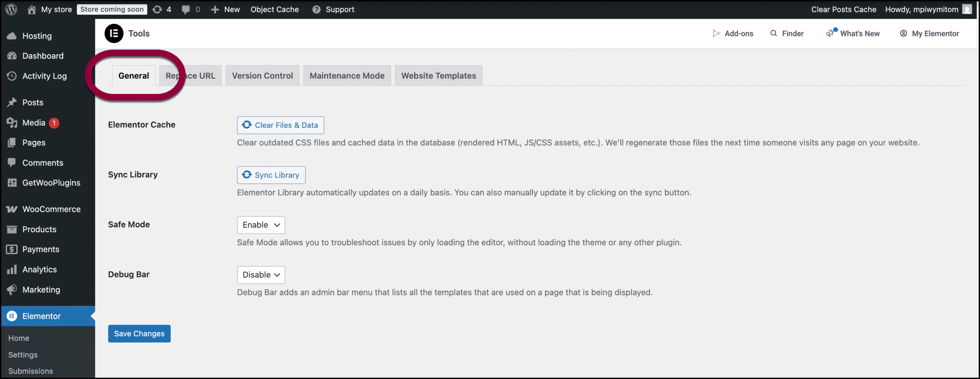Click the Clear Files & Data button
This screenshot has width=980, height=379.
click(x=280, y=125)
